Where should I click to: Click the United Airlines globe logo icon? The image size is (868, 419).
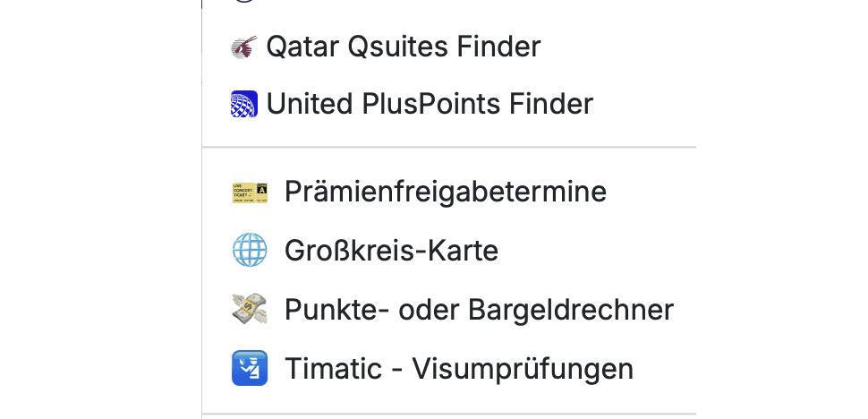pyautogui.click(x=243, y=105)
